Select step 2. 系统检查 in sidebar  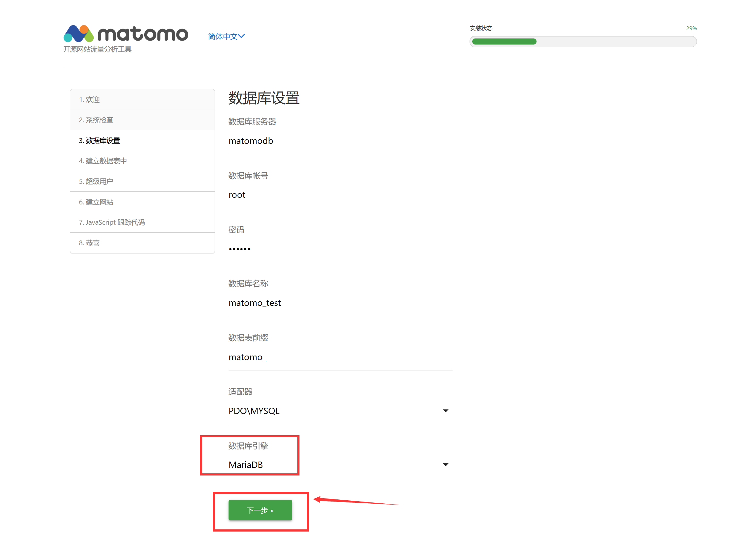click(x=142, y=120)
